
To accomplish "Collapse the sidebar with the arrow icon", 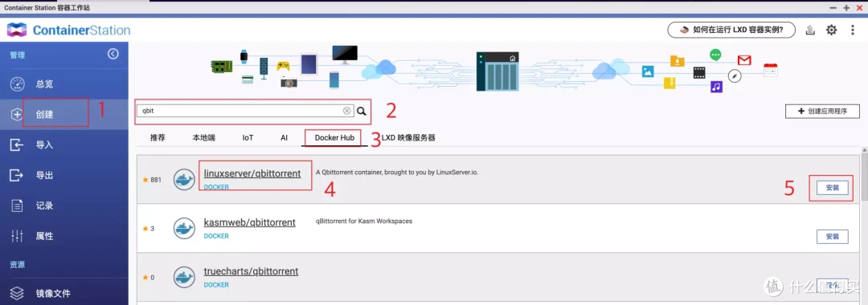I will point(113,54).
